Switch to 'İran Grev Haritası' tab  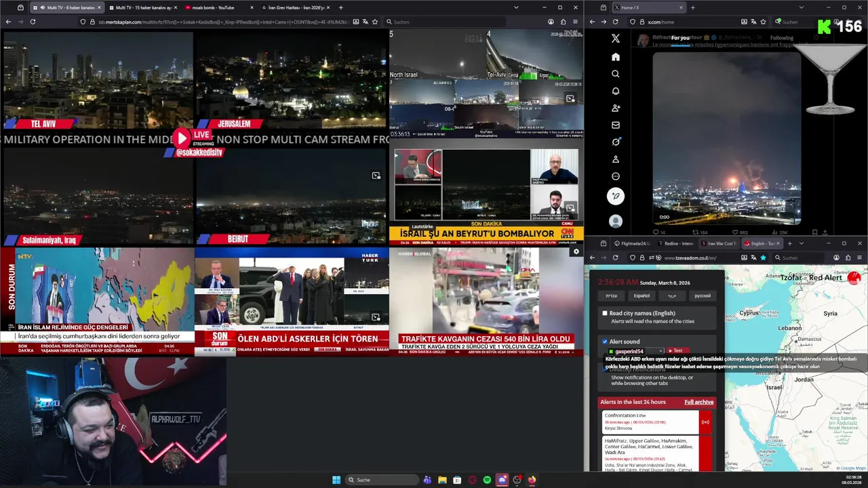click(x=295, y=7)
